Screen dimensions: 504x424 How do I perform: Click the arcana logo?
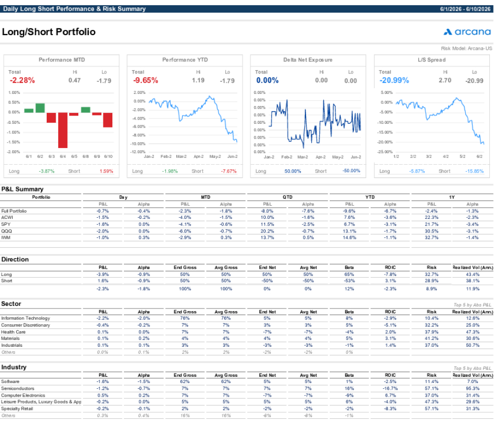tap(467, 32)
